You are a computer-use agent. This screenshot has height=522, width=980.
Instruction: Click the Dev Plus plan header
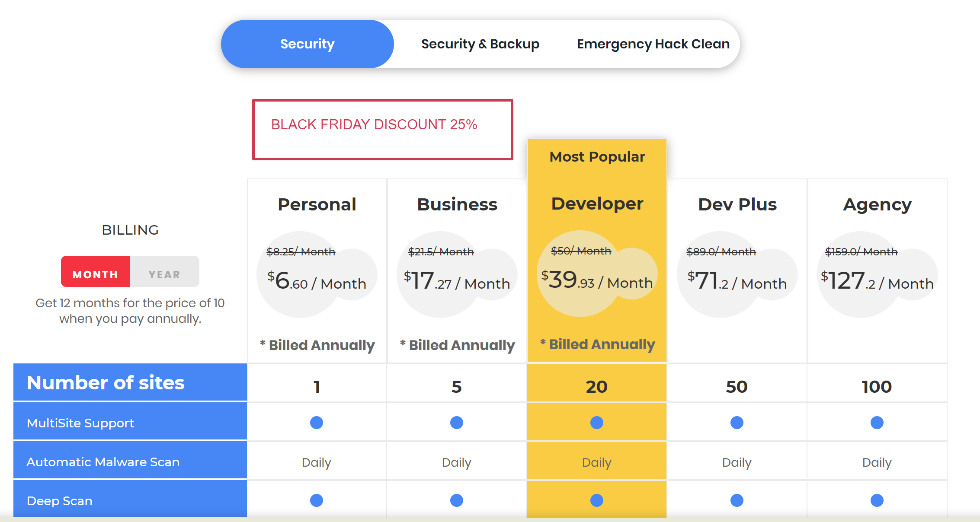[737, 204]
